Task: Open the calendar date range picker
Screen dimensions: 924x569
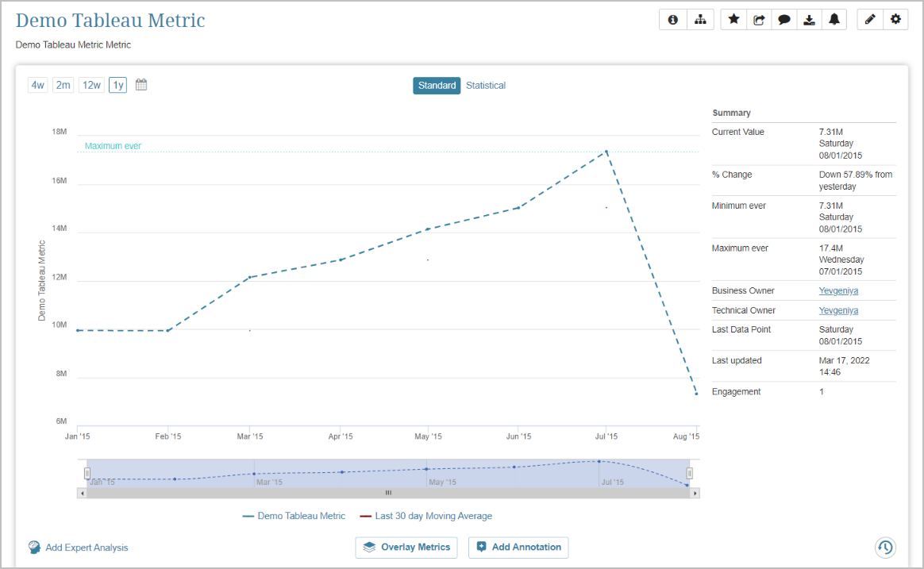Action: tap(141, 85)
